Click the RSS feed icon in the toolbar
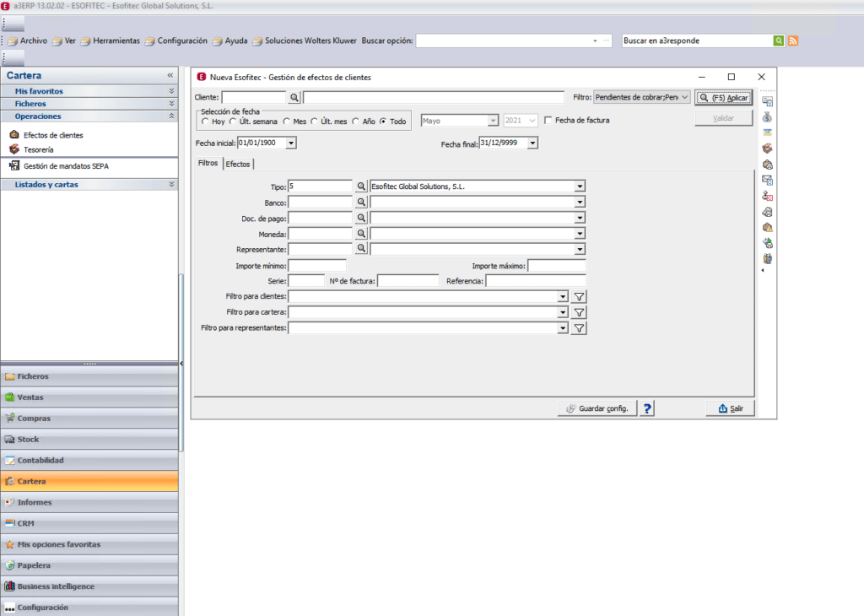864x616 pixels. pyautogui.click(x=793, y=41)
